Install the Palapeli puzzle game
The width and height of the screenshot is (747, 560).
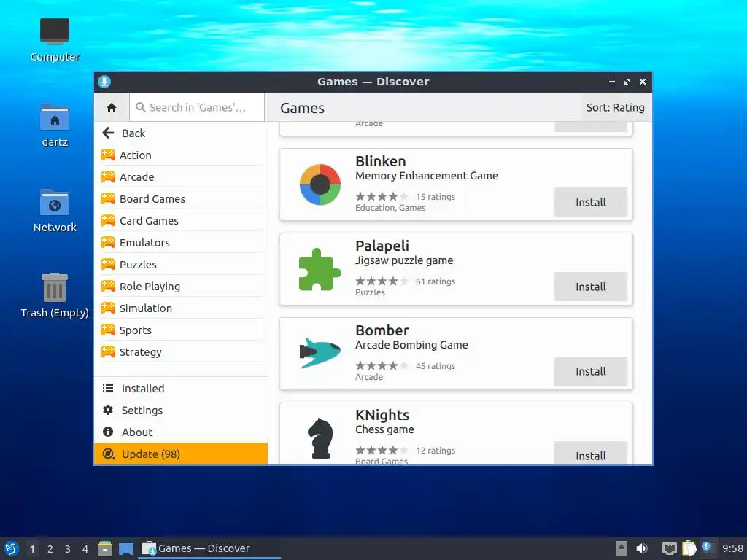click(590, 287)
